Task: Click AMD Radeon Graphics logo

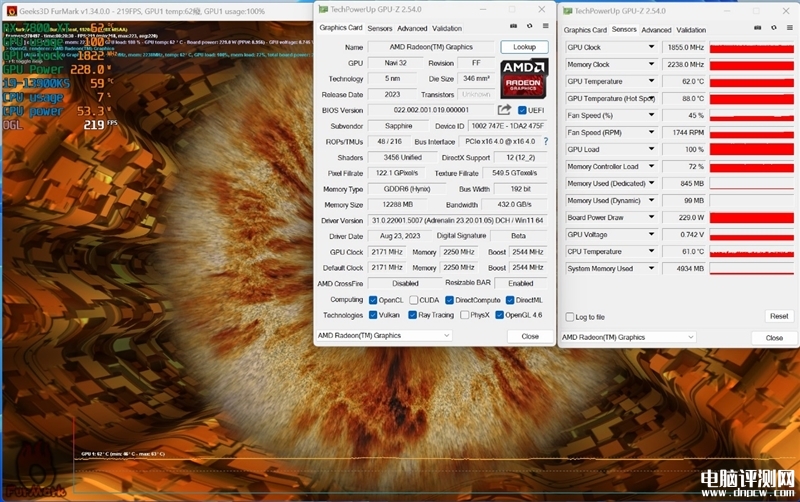Action: [524, 79]
